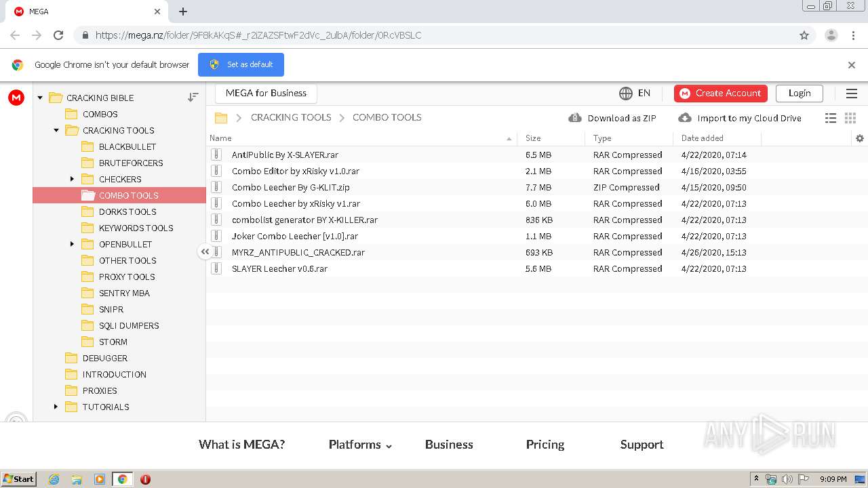Click Import to my Cloud Drive
This screenshot has width=868, height=488.
click(740, 118)
